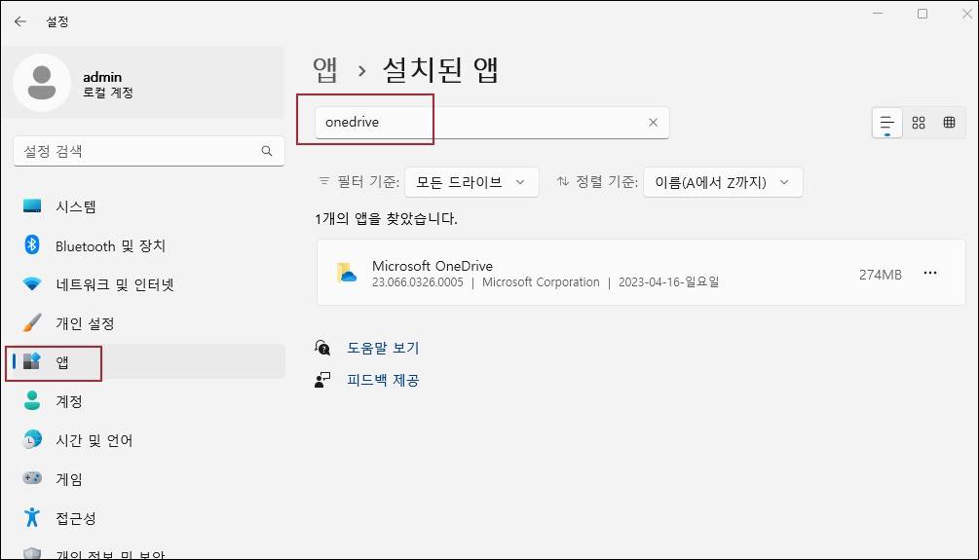Click the accounts person icon
Image resolution: width=979 pixels, height=560 pixels.
pos(32,400)
